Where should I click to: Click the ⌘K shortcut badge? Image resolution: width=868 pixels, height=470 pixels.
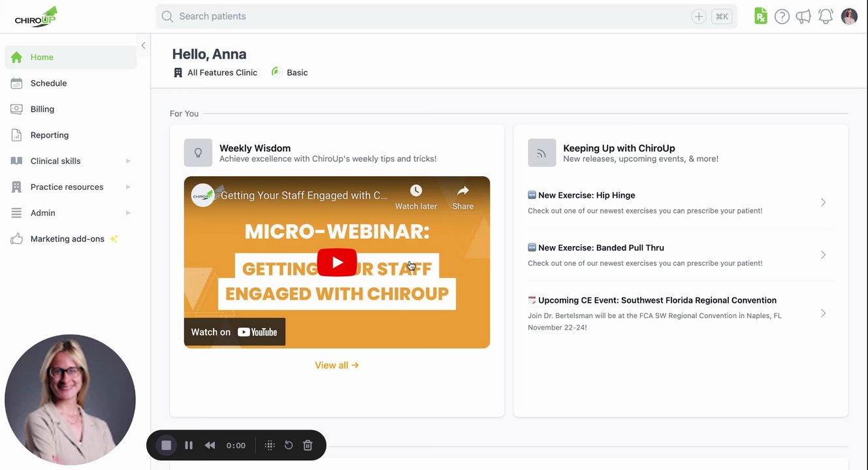coord(722,16)
